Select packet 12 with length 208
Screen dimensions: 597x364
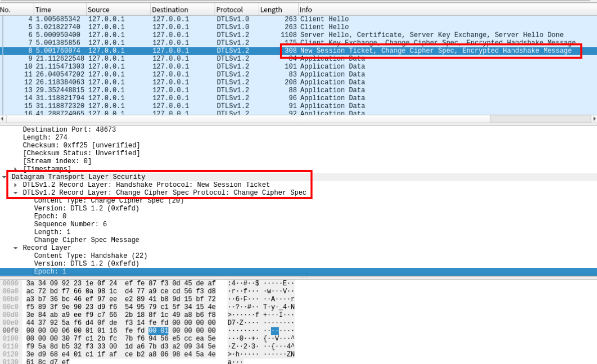click(299, 82)
